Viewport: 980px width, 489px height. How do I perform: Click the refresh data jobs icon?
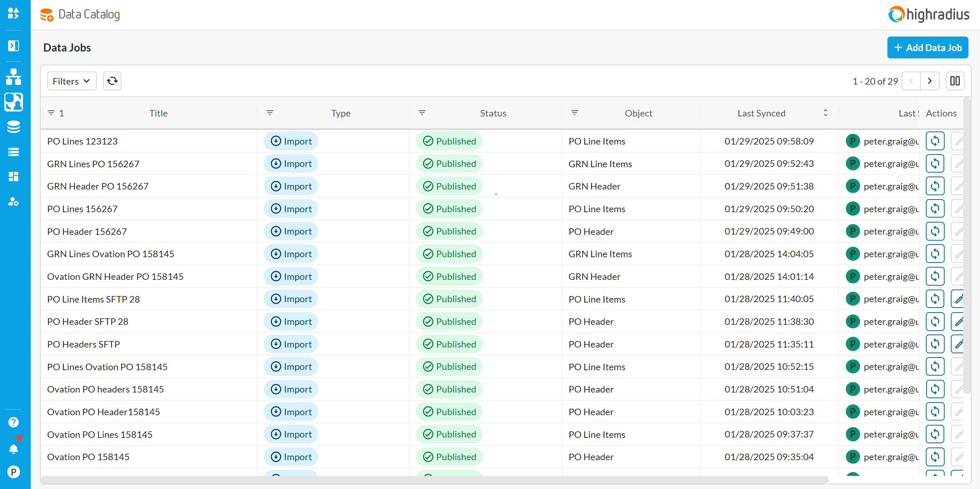[x=112, y=81]
